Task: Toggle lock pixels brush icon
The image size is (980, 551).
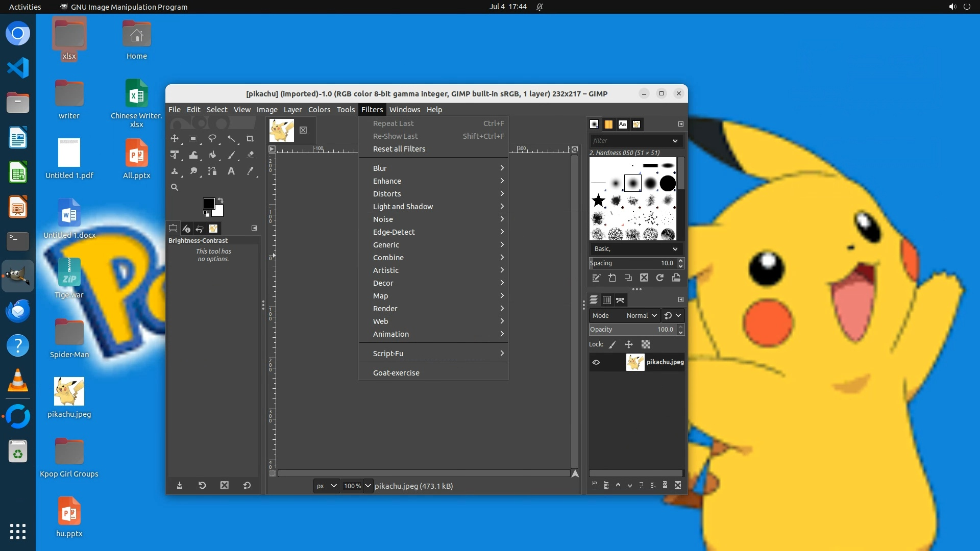Action: pyautogui.click(x=612, y=345)
